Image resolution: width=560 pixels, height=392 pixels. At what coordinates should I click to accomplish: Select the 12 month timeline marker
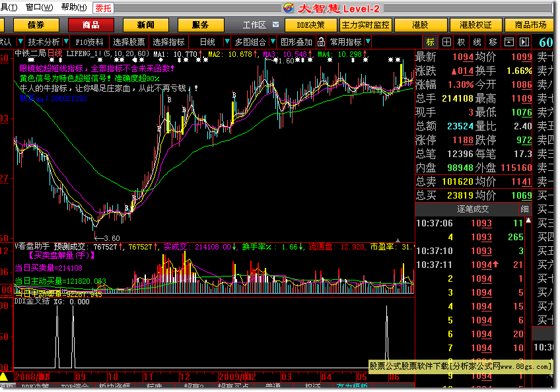[185, 377]
